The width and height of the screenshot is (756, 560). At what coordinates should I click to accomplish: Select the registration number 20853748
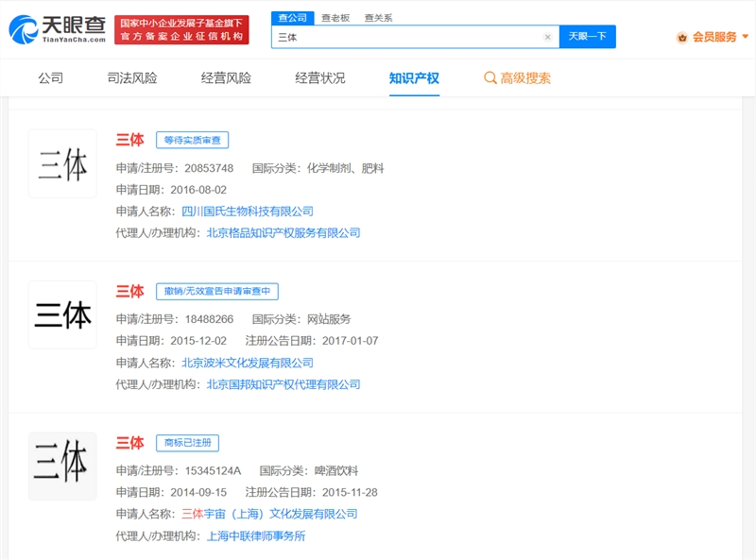(209, 168)
